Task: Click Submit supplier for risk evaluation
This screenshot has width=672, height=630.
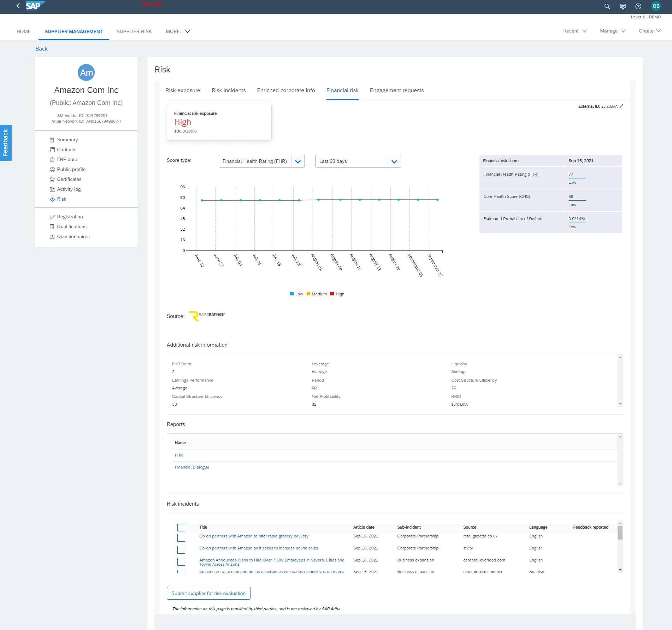Action: pyautogui.click(x=208, y=593)
